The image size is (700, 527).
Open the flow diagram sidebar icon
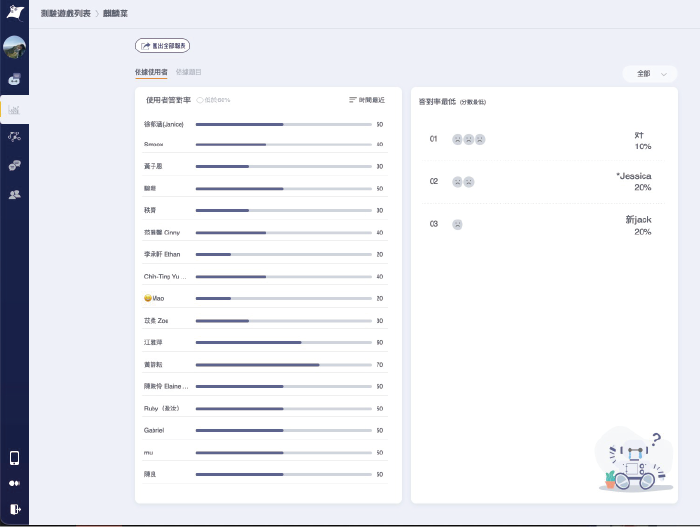(15, 136)
